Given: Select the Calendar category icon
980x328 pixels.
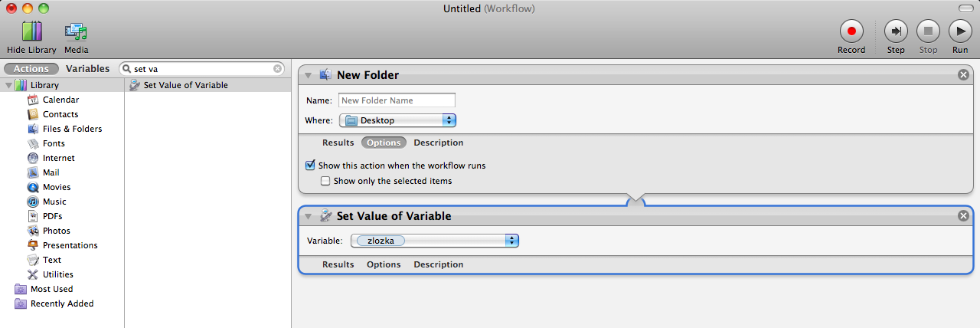Looking at the screenshot, I should click(33, 100).
